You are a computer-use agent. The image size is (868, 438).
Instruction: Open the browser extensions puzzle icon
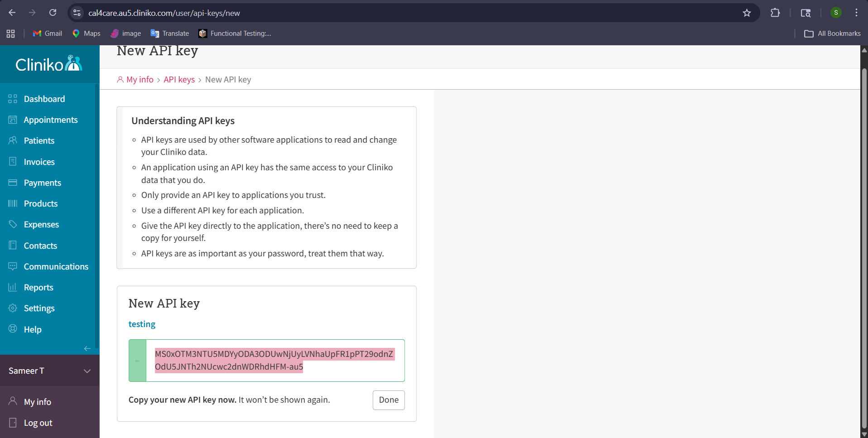coord(775,13)
